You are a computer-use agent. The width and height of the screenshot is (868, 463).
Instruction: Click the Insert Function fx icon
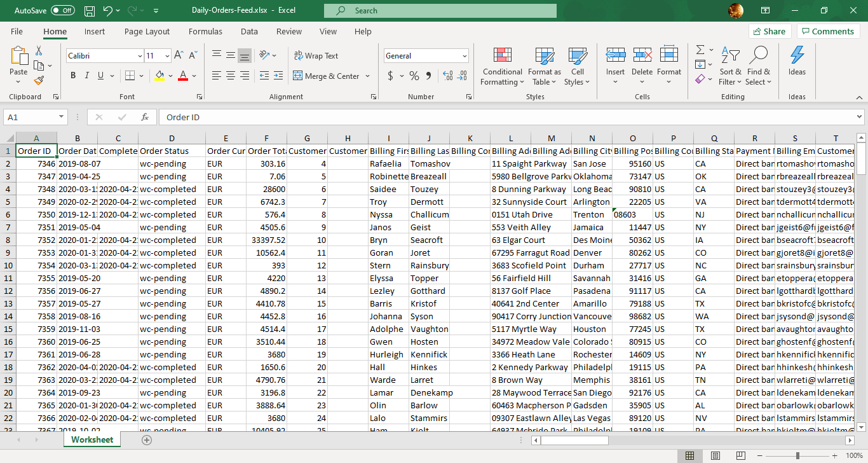(145, 117)
